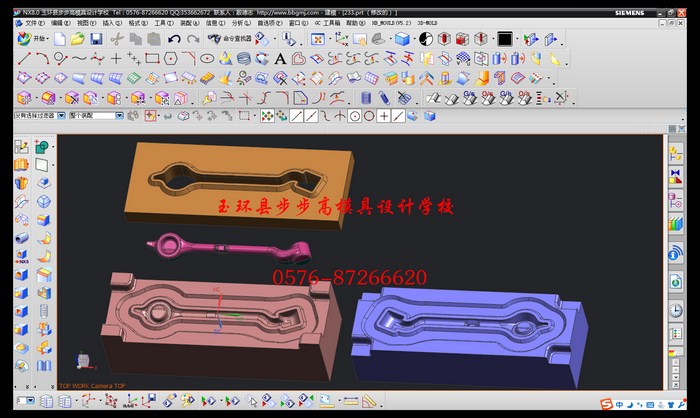
Task: Click the Save floppy disk icon
Action: coord(96,39)
